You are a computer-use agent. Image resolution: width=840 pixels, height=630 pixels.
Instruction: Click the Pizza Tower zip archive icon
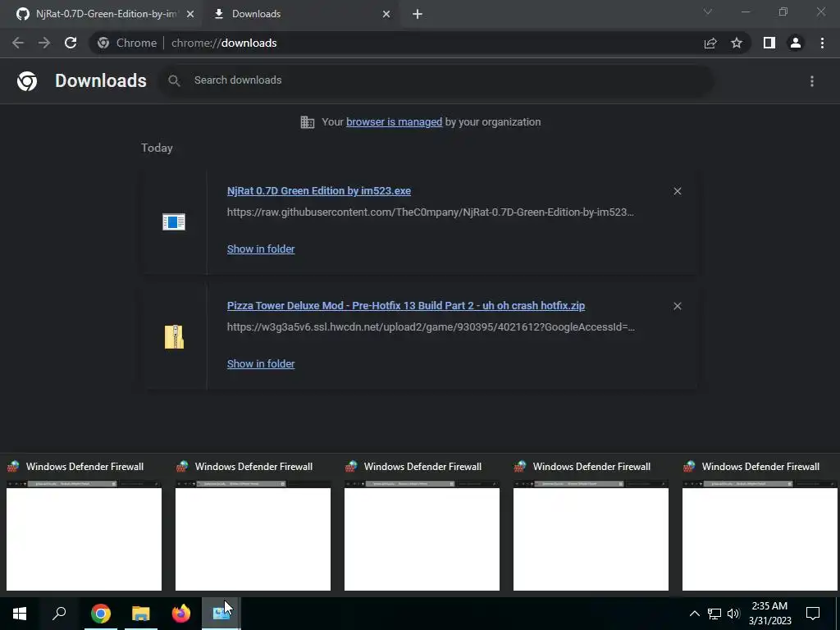click(174, 337)
